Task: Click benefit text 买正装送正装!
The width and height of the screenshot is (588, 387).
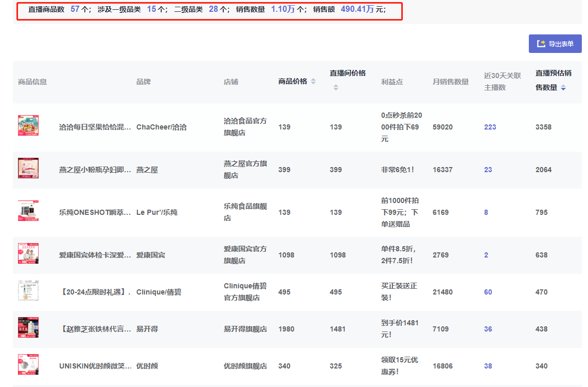Action: [x=399, y=292]
